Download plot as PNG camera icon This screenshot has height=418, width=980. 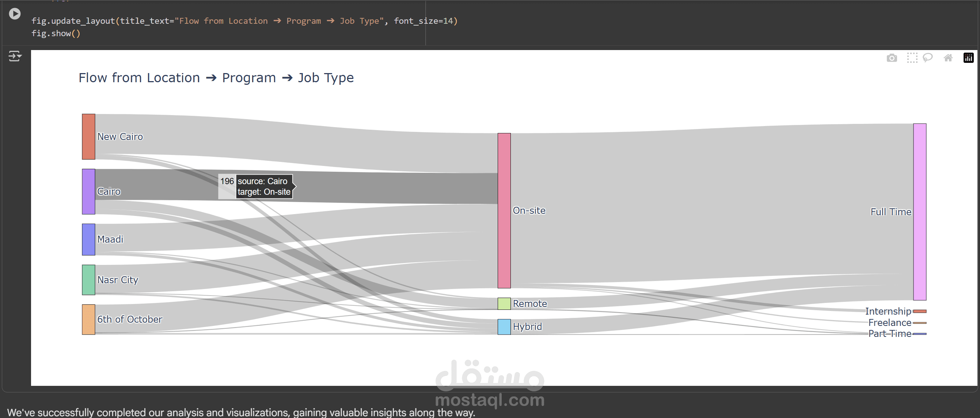click(891, 58)
